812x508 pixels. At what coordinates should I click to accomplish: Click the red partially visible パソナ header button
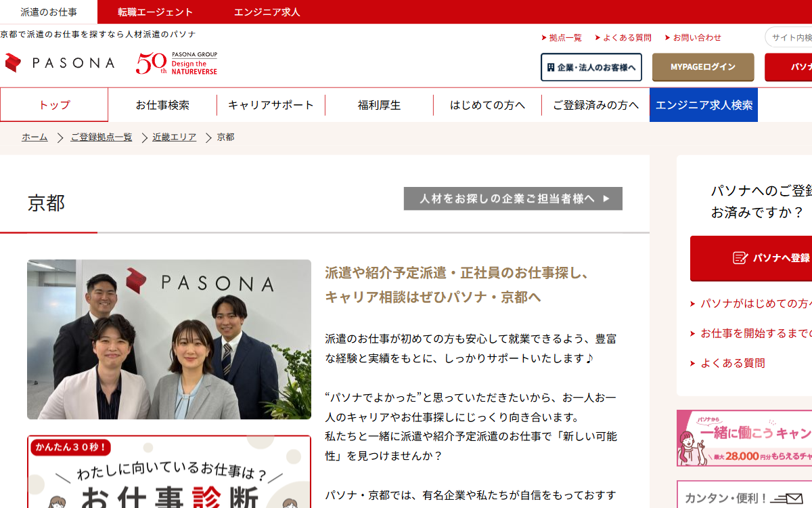point(788,67)
